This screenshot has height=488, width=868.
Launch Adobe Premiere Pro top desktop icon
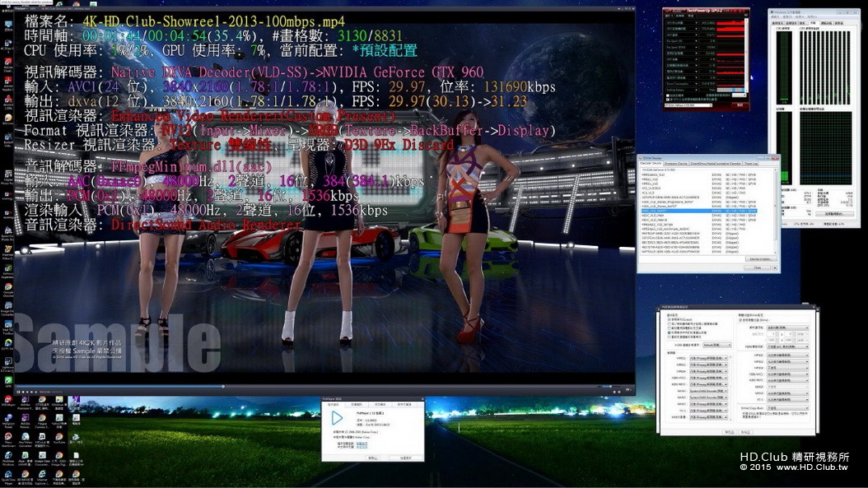pos(26,401)
